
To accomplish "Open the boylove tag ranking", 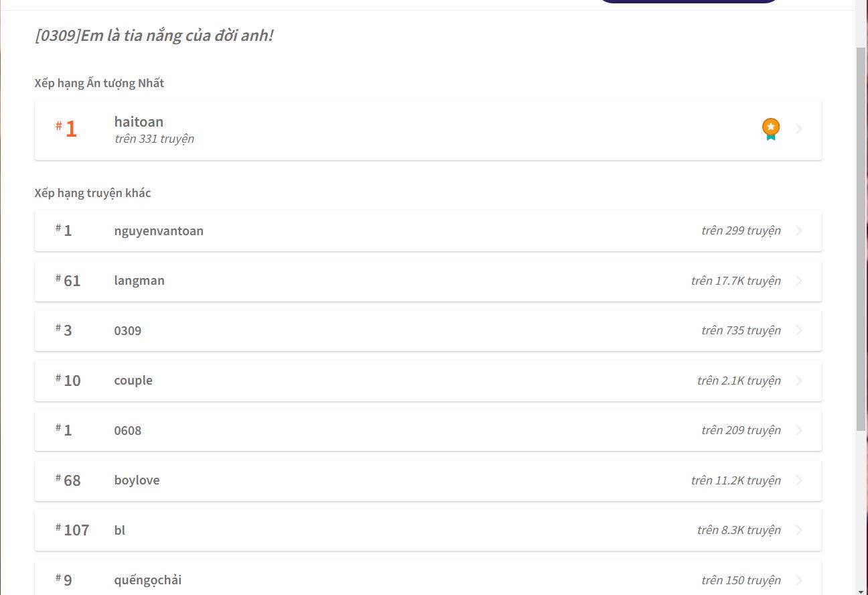I will (x=428, y=480).
